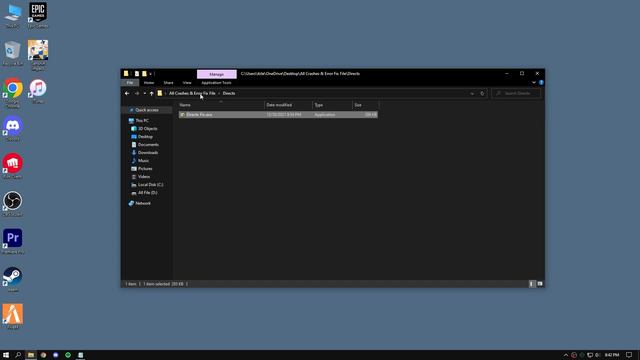Open Riot Client desktop shortcut

tap(13, 166)
